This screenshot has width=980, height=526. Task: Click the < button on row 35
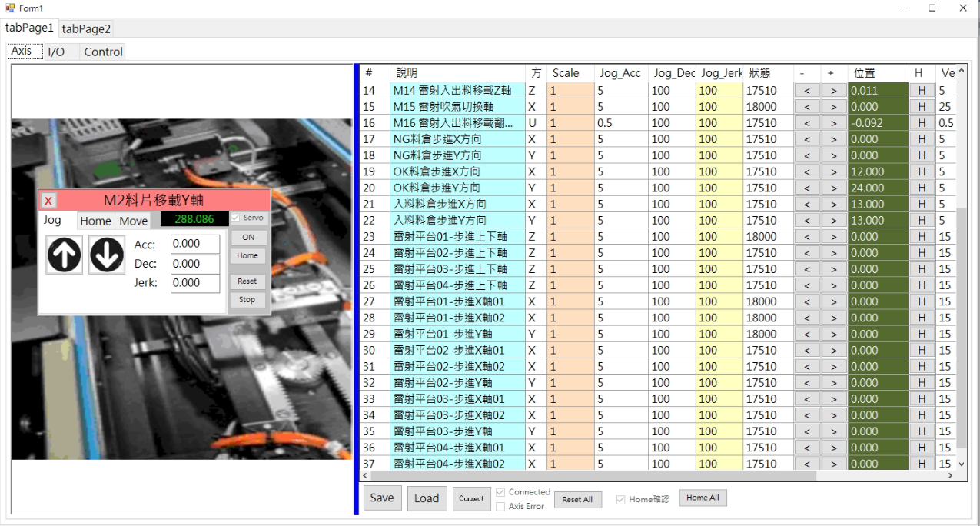click(806, 431)
